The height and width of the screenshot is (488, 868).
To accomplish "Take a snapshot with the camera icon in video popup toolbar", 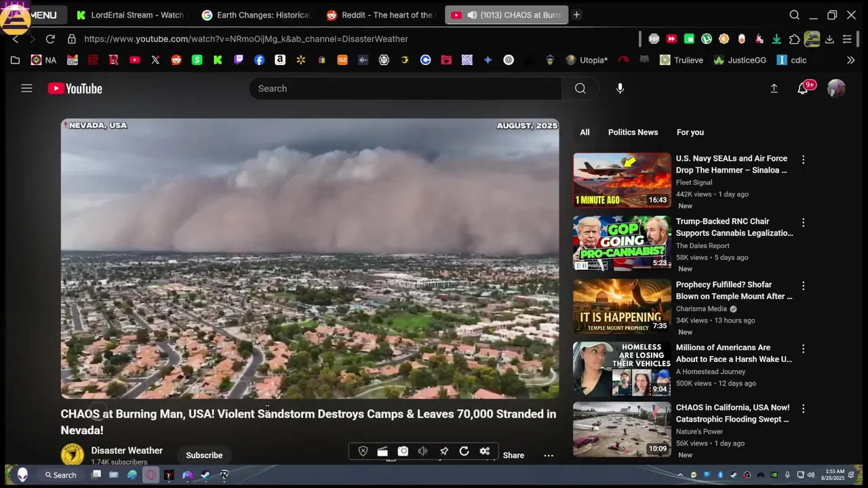I will point(403,451).
